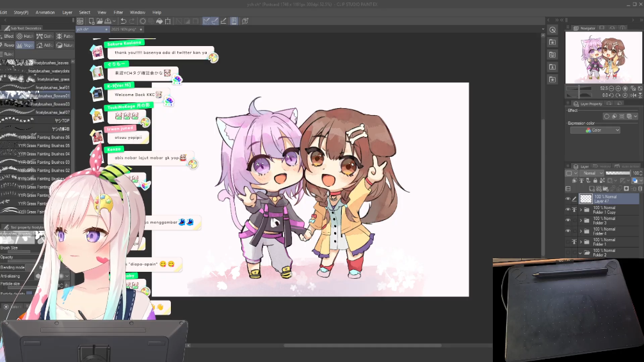Screen dimensions: 644x362
Task: Open the first Material folder star icon
Action: point(553,42)
